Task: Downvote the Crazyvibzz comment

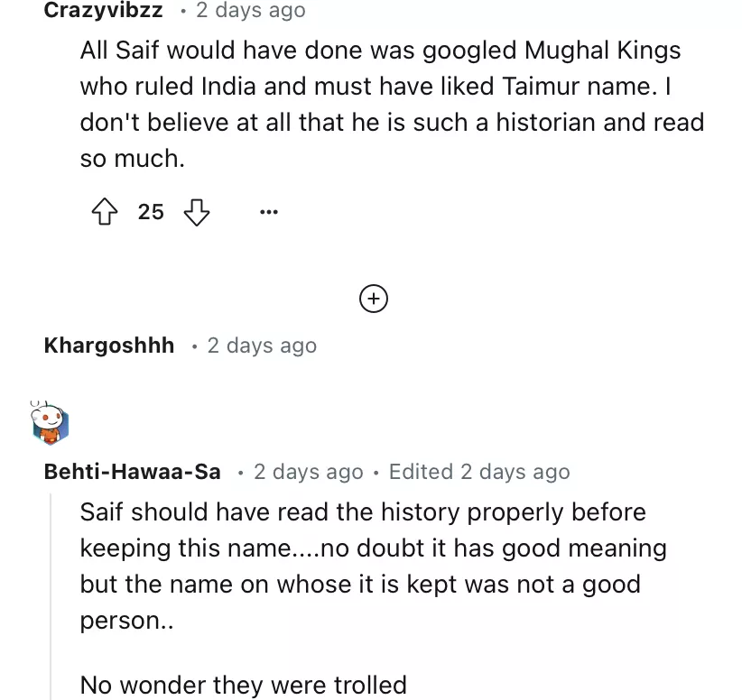Action: coord(197,212)
